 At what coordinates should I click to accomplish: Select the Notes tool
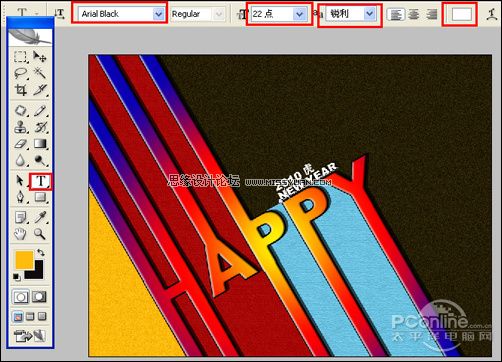20,217
